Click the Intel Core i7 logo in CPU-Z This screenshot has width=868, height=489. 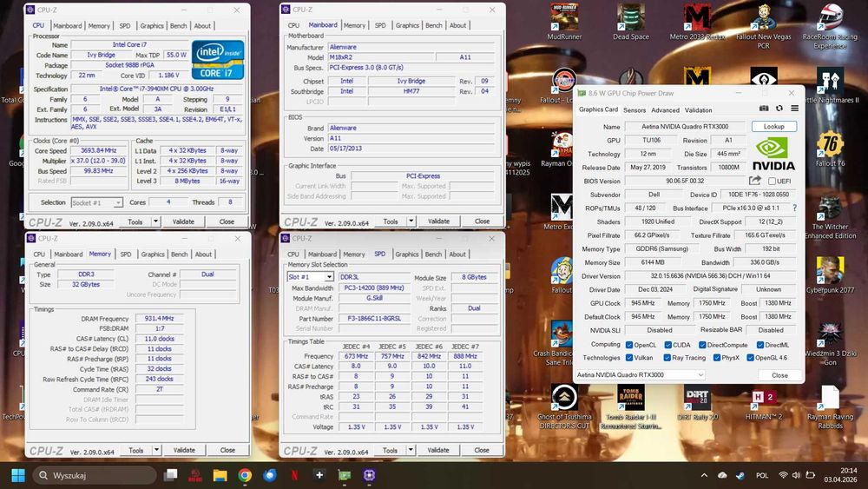[218, 59]
